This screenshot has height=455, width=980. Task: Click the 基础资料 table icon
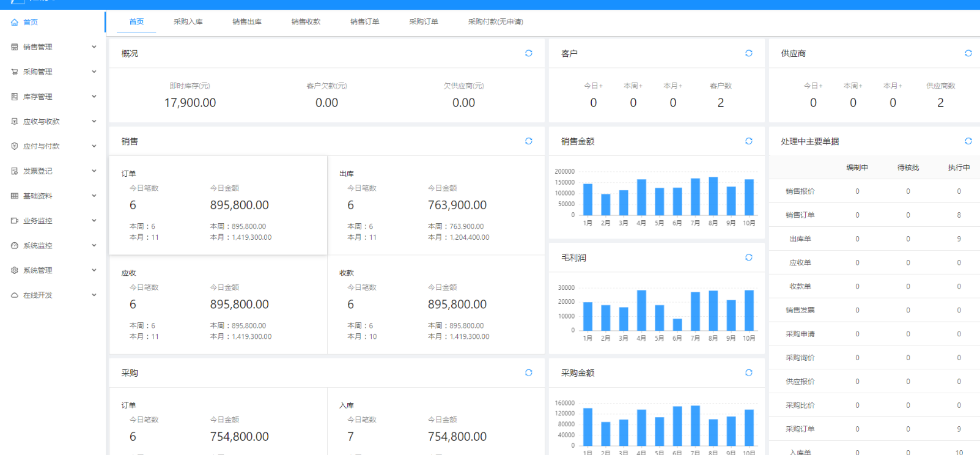[15, 196]
